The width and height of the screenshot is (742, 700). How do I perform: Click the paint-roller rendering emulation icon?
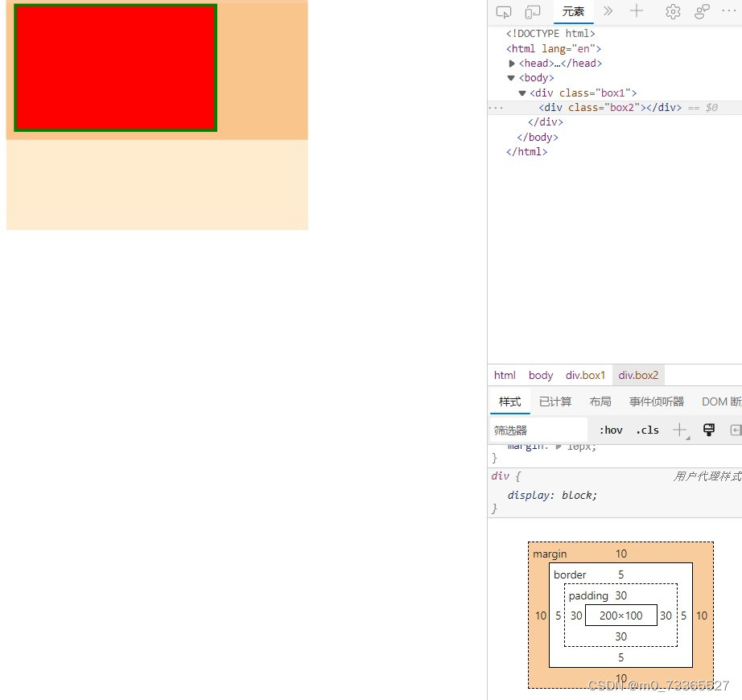click(709, 430)
